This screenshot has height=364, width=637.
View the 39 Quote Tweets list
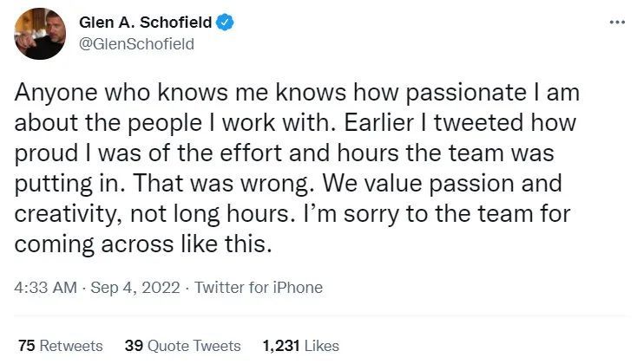182,345
